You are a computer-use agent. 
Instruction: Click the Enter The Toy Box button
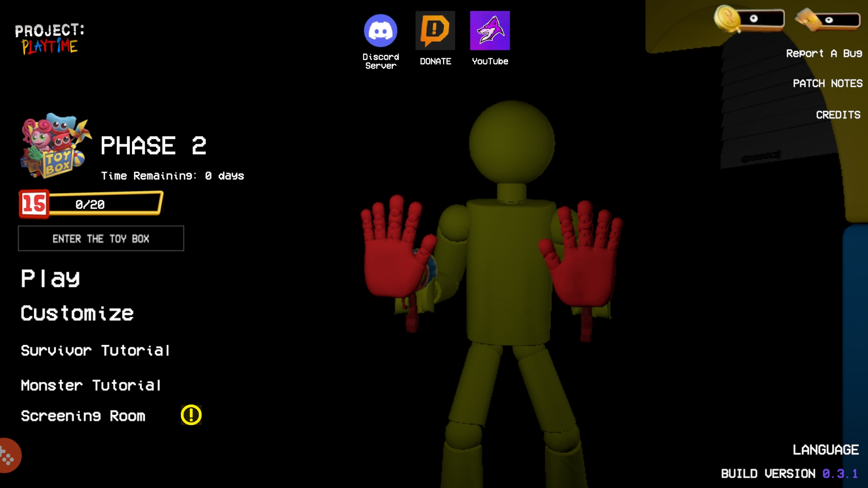101,238
